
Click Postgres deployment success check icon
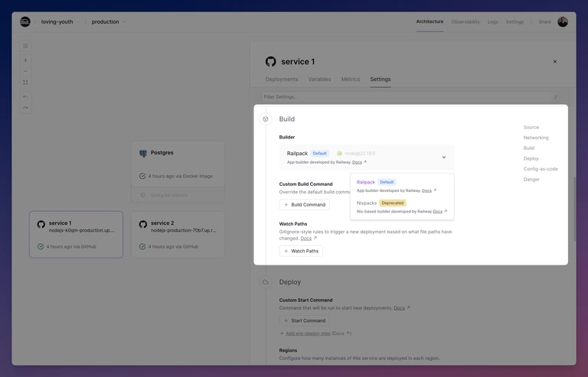(142, 176)
